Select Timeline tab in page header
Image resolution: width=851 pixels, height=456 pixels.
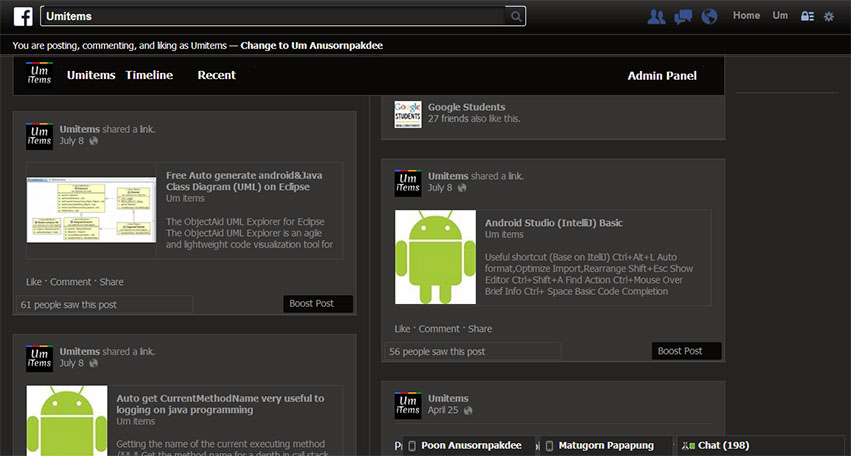pyautogui.click(x=149, y=75)
